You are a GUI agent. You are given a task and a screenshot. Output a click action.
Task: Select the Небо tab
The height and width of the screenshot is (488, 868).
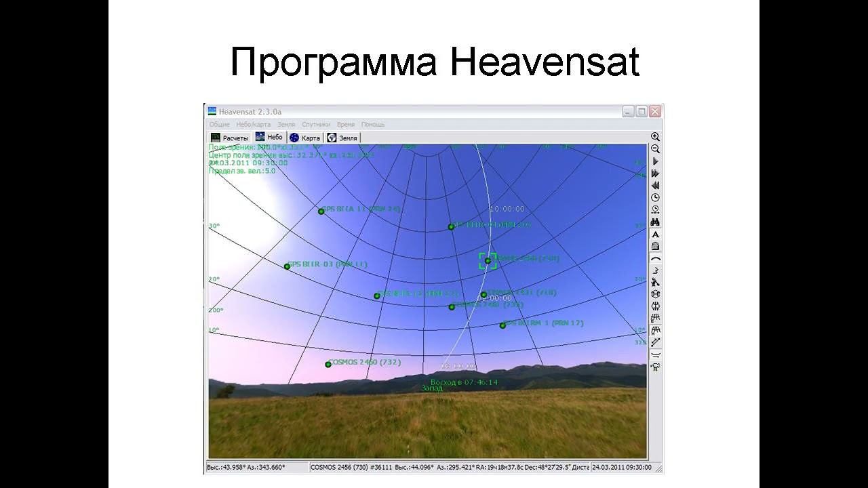click(x=269, y=137)
